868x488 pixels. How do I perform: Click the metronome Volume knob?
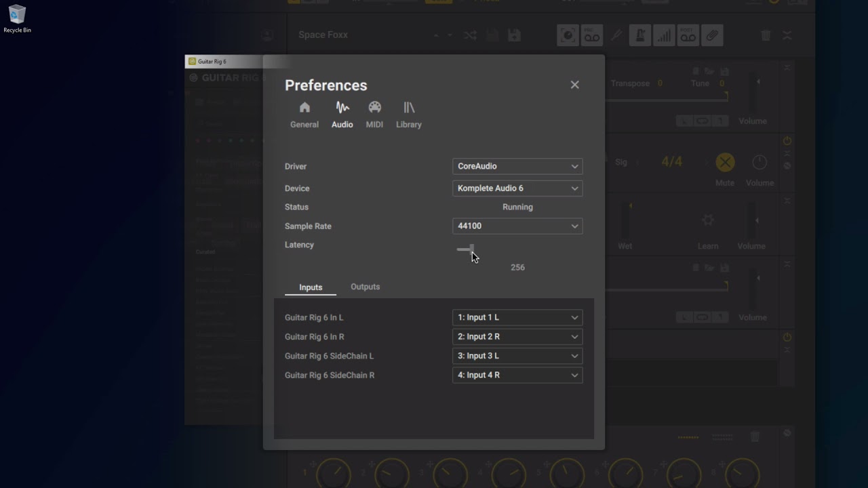click(x=759, y=162)
